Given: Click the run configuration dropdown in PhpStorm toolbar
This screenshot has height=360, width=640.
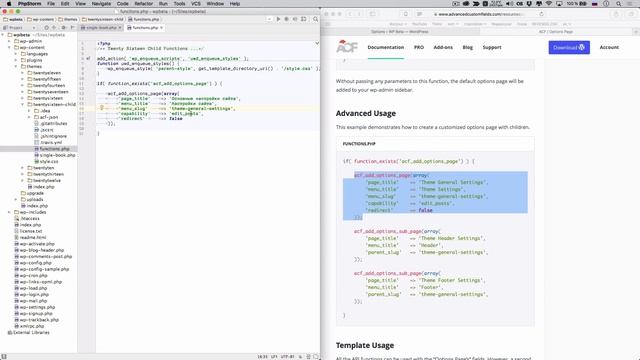Looking at the screenshot, I should click(x=269, y=19).
